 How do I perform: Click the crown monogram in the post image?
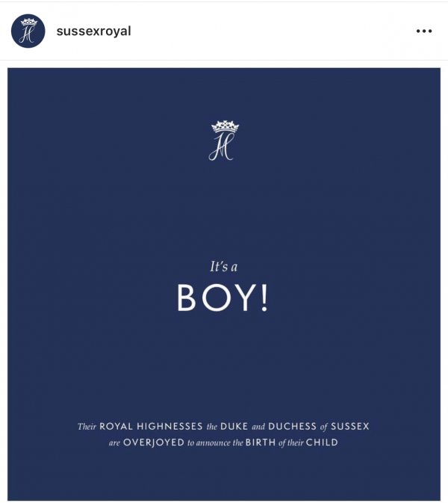(224, 141)
